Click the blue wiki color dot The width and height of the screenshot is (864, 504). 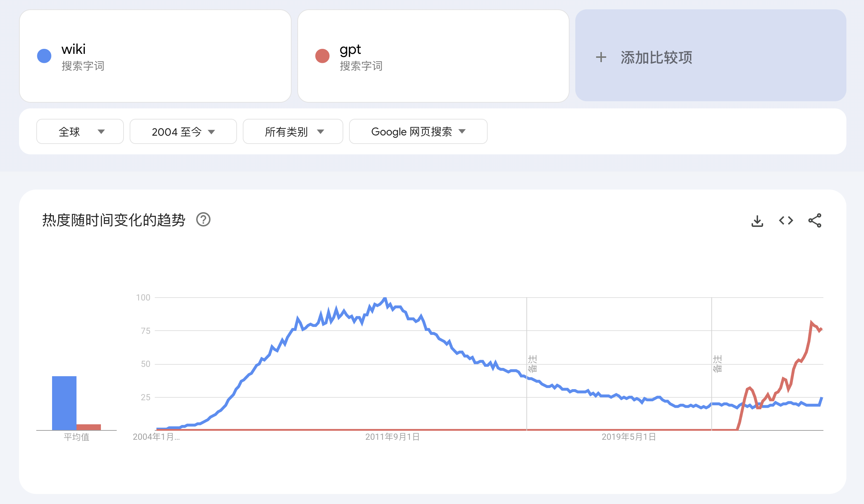tap(44, 56)
